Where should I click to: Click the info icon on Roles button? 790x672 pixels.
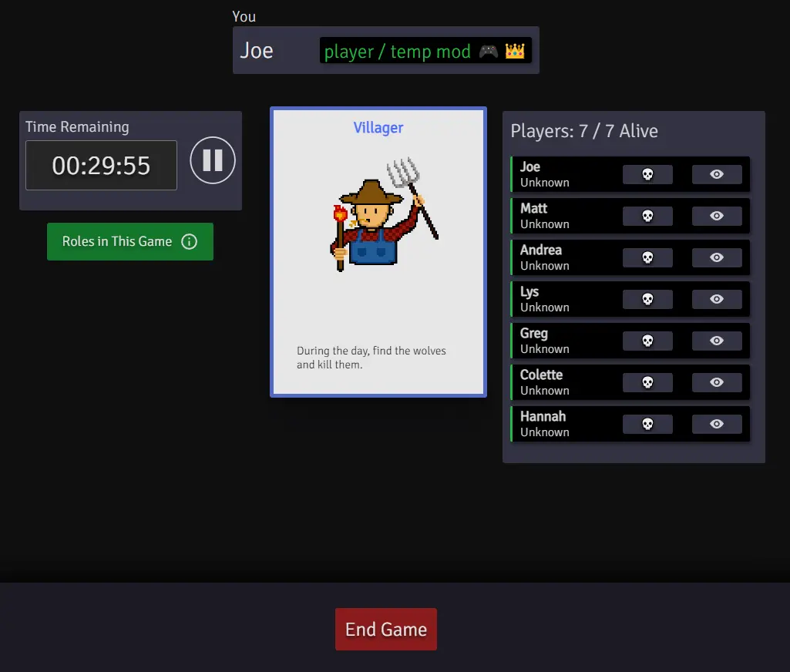(189, 242)
